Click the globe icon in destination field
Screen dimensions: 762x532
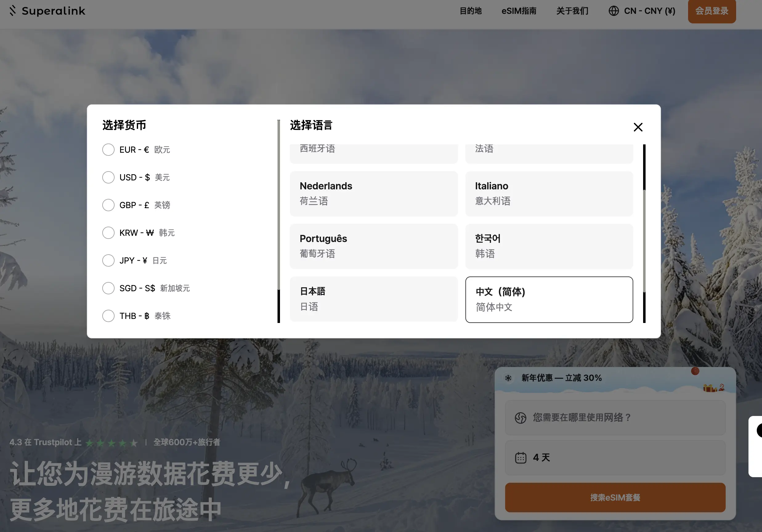point(521,417)
